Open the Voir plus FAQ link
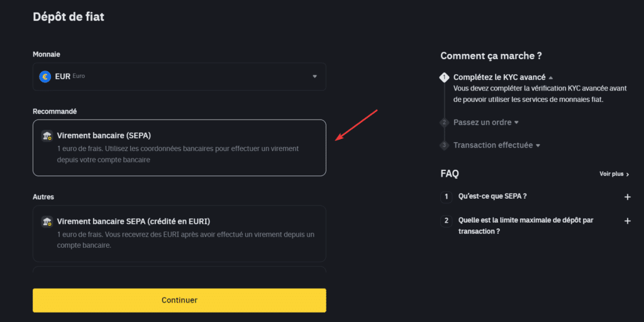This screenshot has width=644, height=322. [x=614, y=174]
